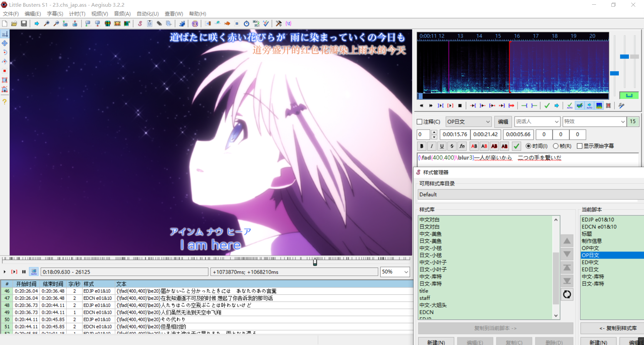Open script properties clipboard icon
Viewport: 644px width, 345px height.
[x=150, y=23]
